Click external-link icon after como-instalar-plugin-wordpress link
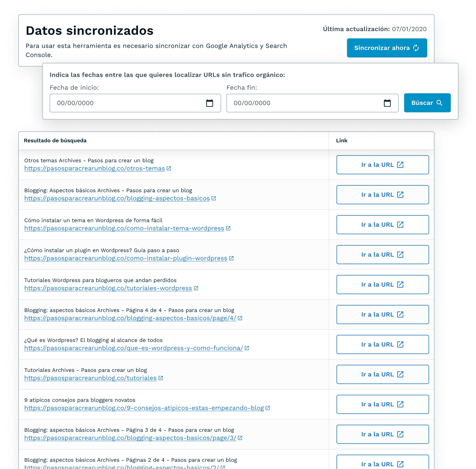 [231, 258]
